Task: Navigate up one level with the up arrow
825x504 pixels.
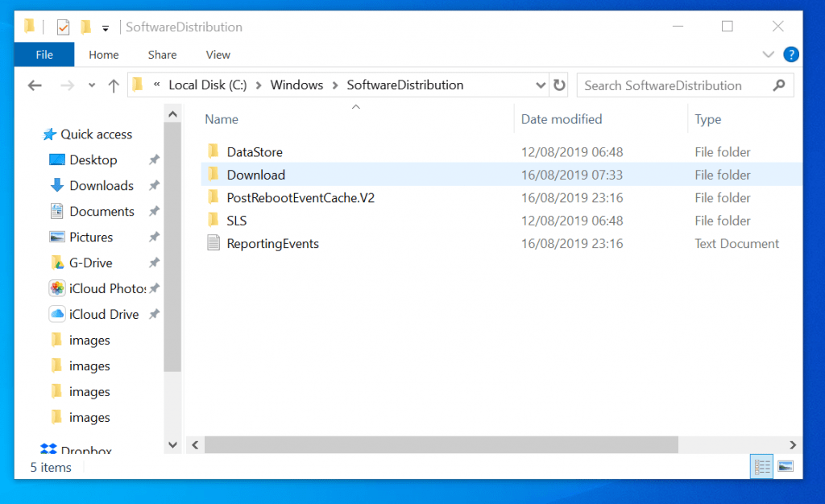Action: coord(114,85)
